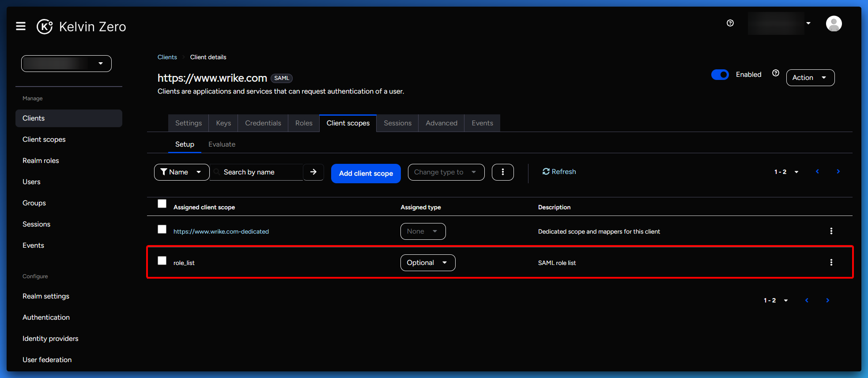This screenshot has height=378, width=868.
Task: Go to next page in bottom pagination
Action: pos(828,300)
